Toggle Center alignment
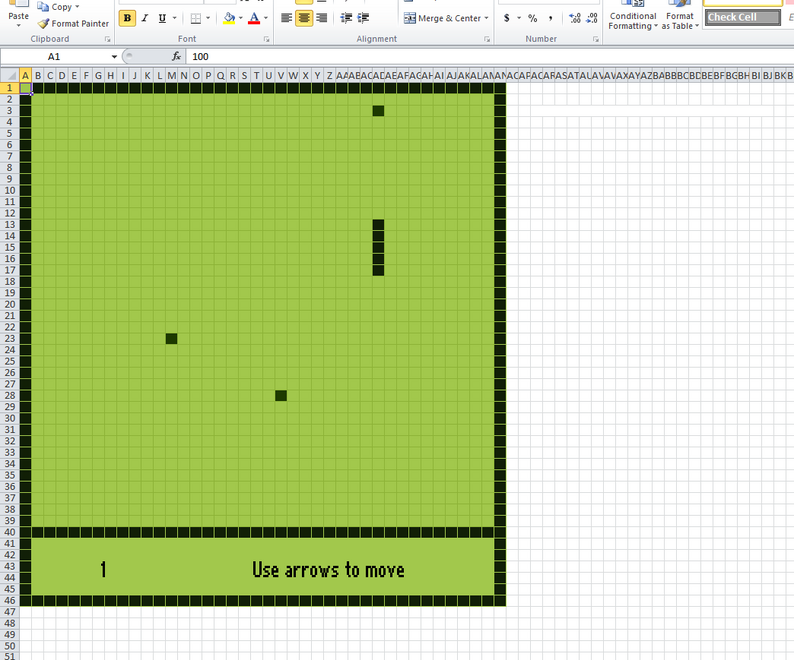 pyautogui.click(x=304, y=18)
